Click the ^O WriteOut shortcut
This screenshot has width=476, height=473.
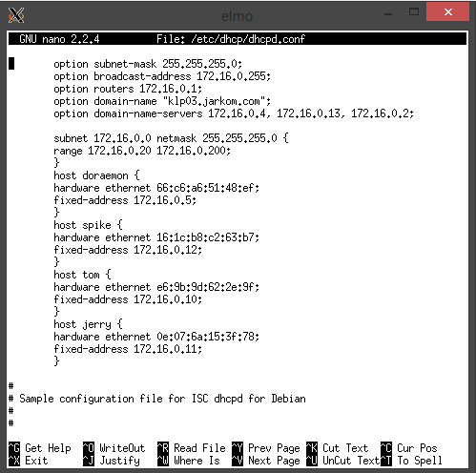point(114,448)
